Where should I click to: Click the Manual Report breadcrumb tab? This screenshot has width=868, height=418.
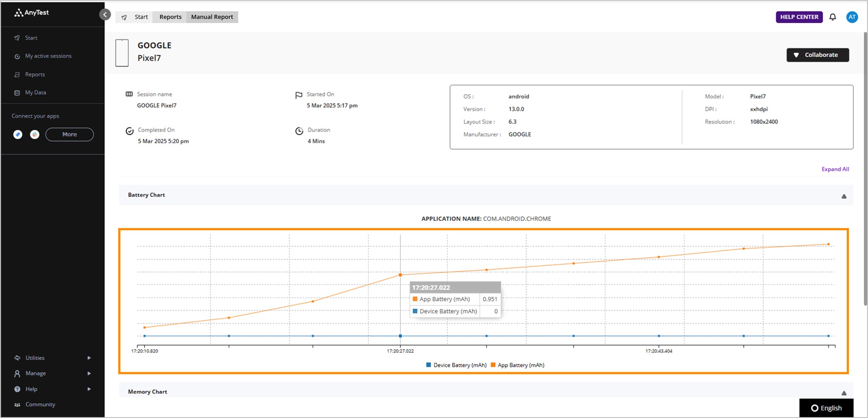tap(212, 17)
